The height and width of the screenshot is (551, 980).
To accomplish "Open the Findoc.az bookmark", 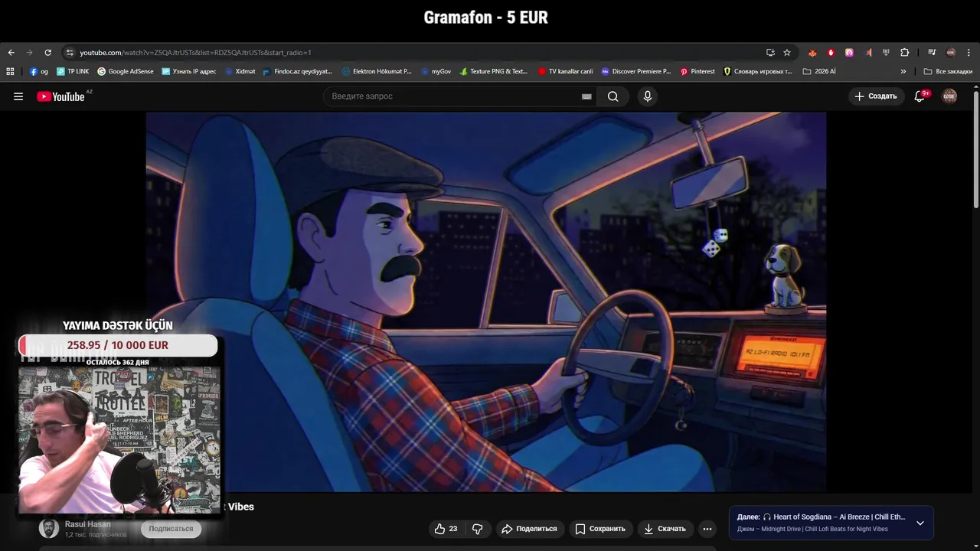I will (297, 71).
